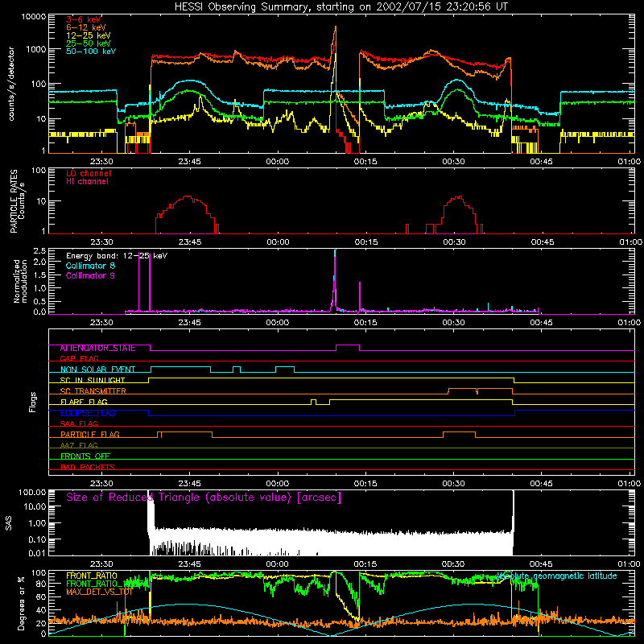Click 23:45 tick label under particle rates plot
This screenshot has height=644, width=644.
click(190, 242)
